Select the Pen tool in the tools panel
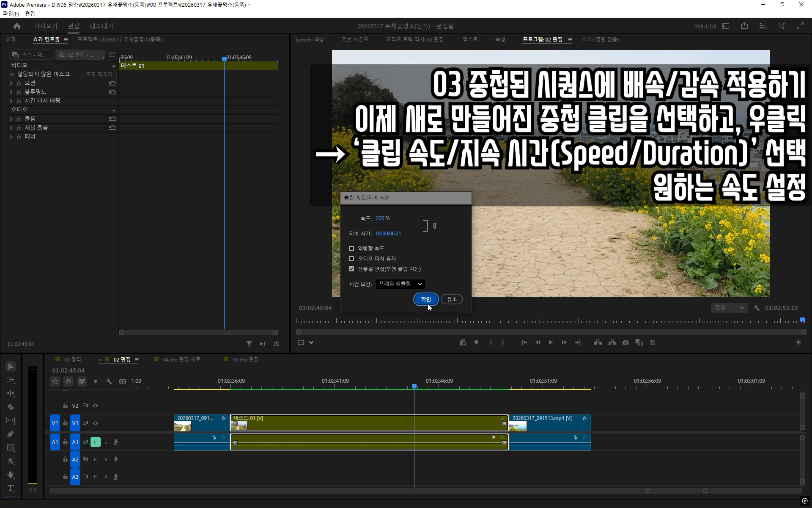 pos(11,434)
